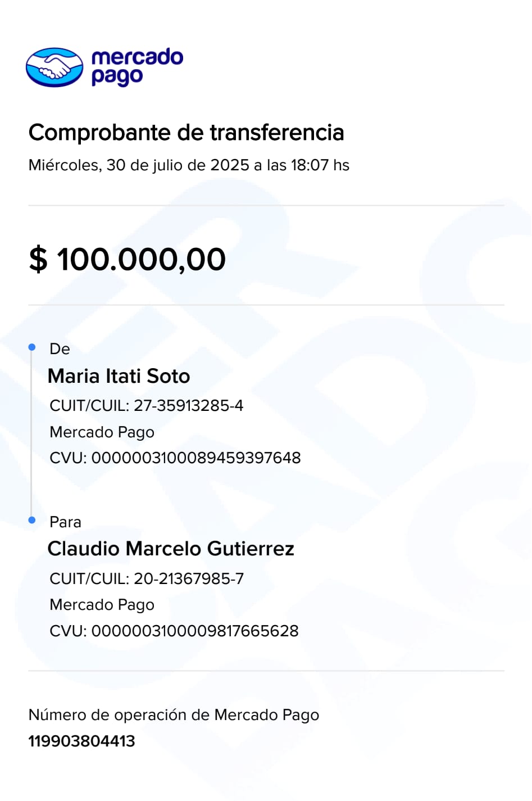
Task: Click the transfer date and time line
Action: point(189,165)
